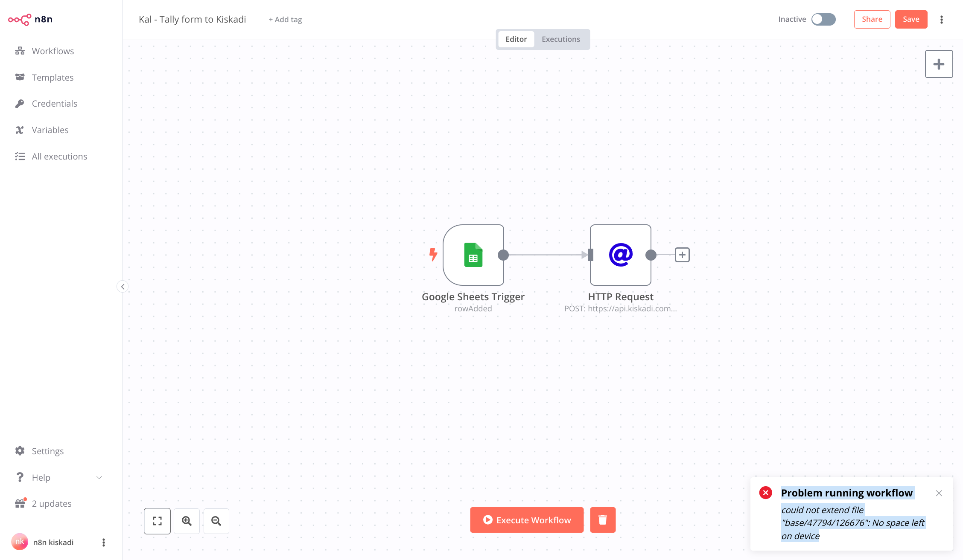Switch to the Executions tab

tap(560, 39)
